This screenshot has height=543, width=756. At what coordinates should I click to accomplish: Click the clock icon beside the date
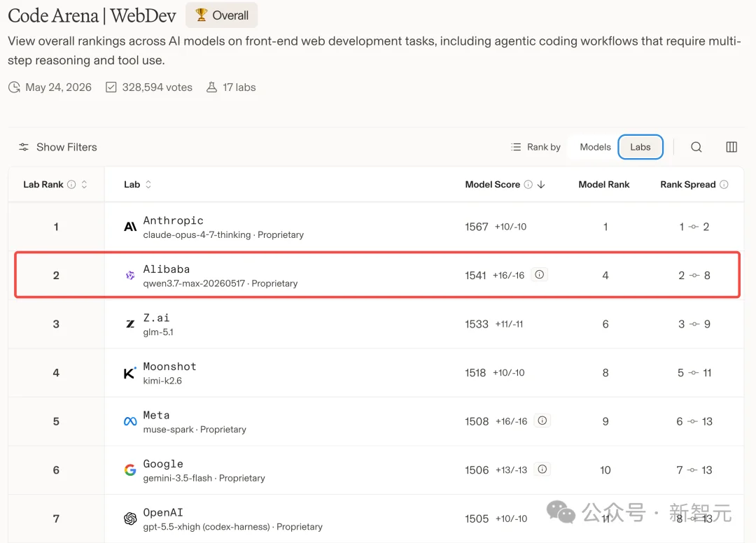click(15, 87)
